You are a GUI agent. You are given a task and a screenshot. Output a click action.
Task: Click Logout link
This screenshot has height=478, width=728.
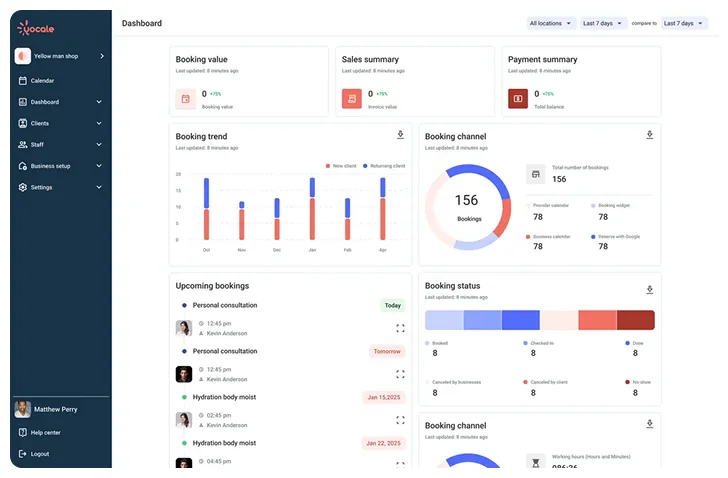[40, 454]
